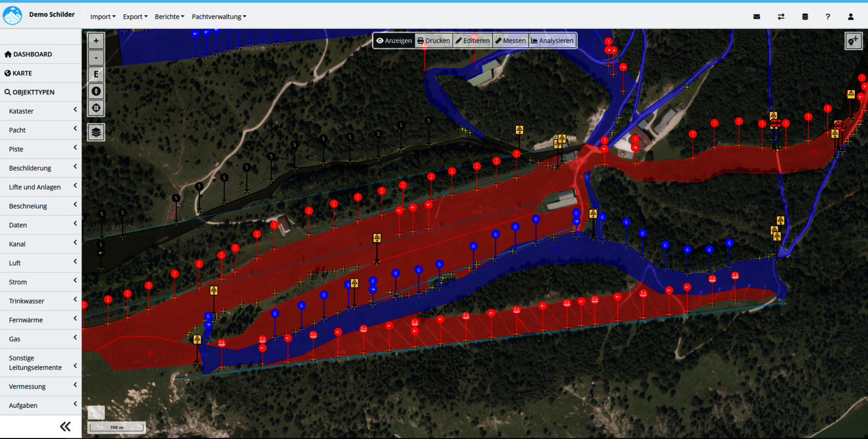The width and height of the screenshot is (868, 439).
Task: Click the basemap thumbnail above scale bar
Action: (96, 412)
